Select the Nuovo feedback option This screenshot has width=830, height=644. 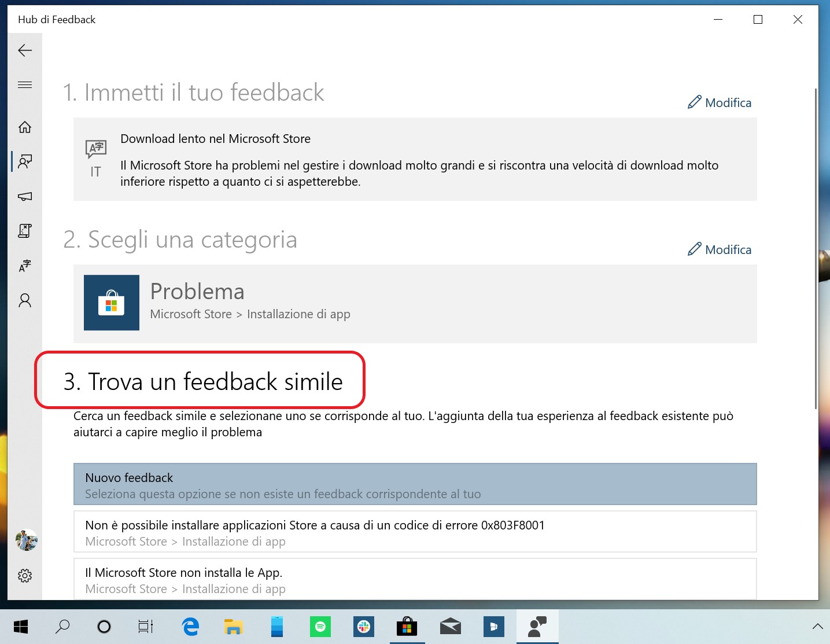click(x=415, y=484)
